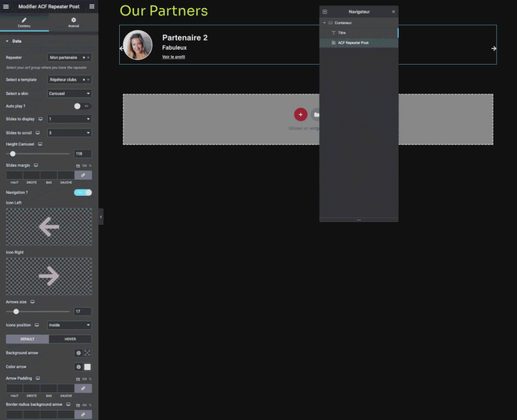517x420 pixels.
Task: Select the DEFAULT state tab
Action: 28,339
